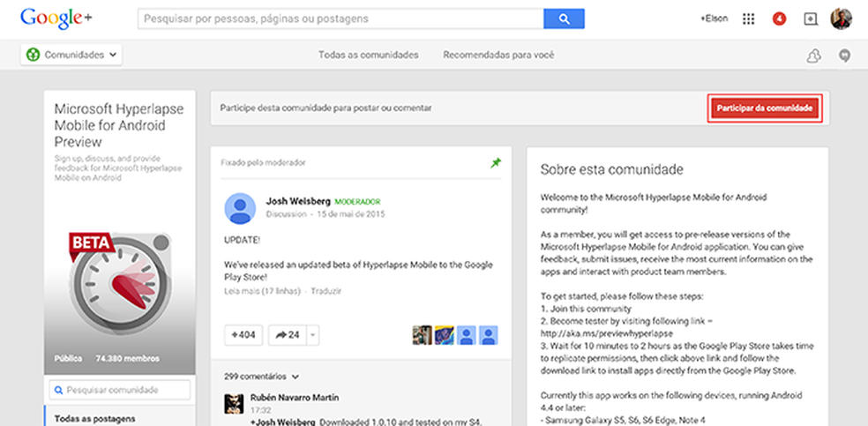Screen dimensions: 868x426
Task: Expand post via Leia mais (17 linhas)
Action: point(262,290)
